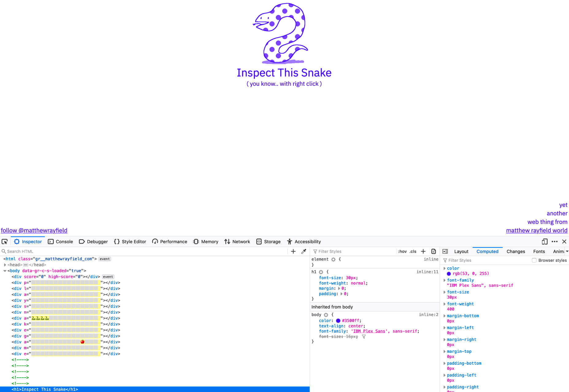The width and height of the screenshot is (569, 392).
Task: Collapse the sidebar pane toggle icon
Action: point(445,251)
